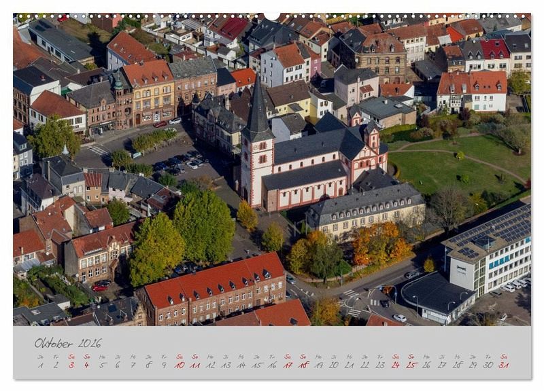
Task: Select red Saturday date 17
Action: [287, 365]
